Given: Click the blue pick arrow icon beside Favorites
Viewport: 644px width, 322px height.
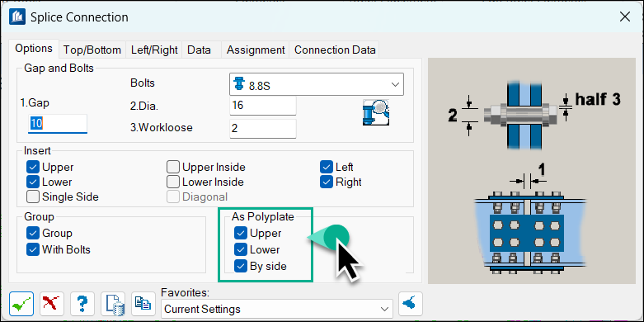Looking at the screenshot, I should (x=411, y=304).
